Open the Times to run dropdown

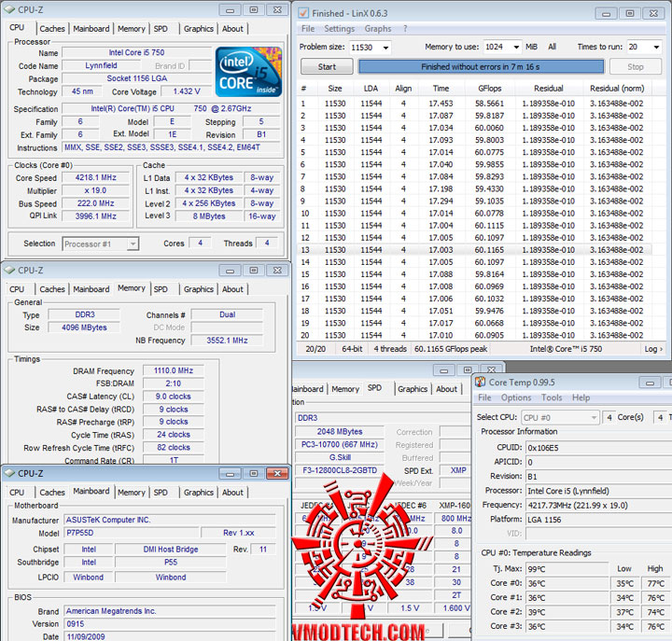pos(656,47)
